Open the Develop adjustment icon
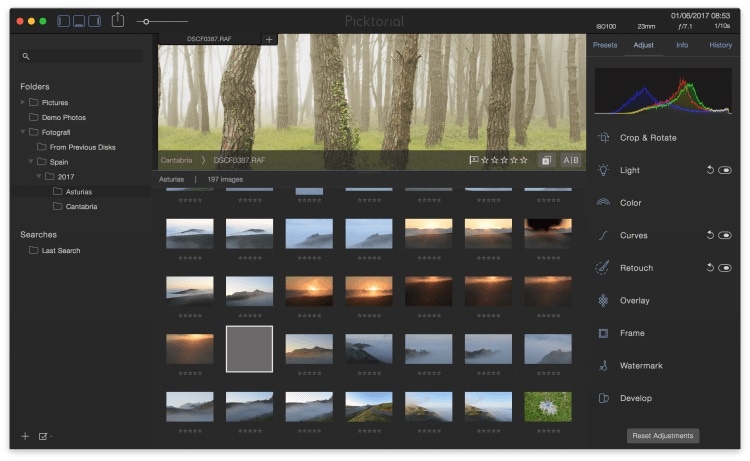 pos(603,398)
